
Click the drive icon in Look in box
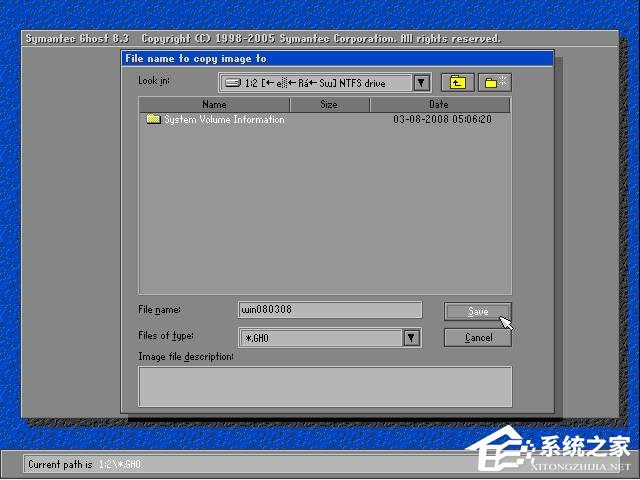pyautogui.click(x=233, y=83)
